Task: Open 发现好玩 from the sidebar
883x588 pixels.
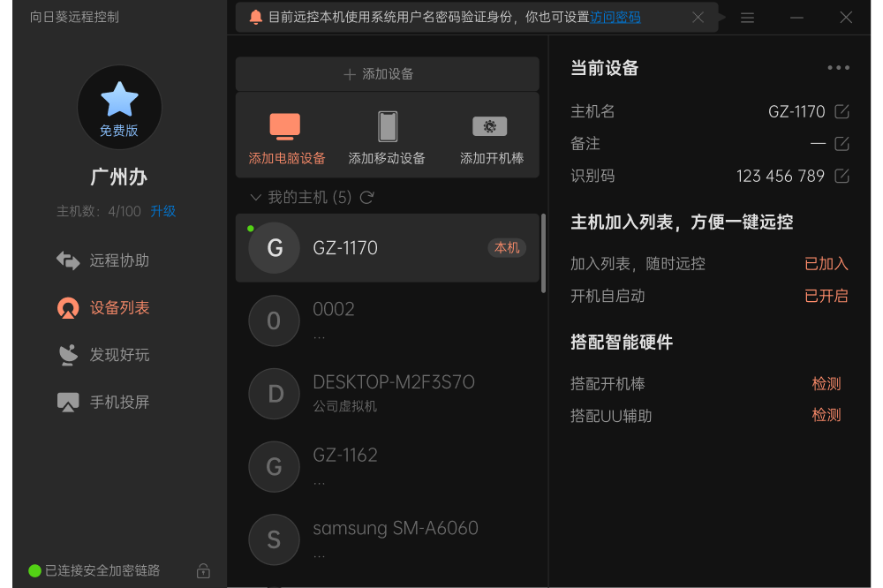Action: coord(69,354)
